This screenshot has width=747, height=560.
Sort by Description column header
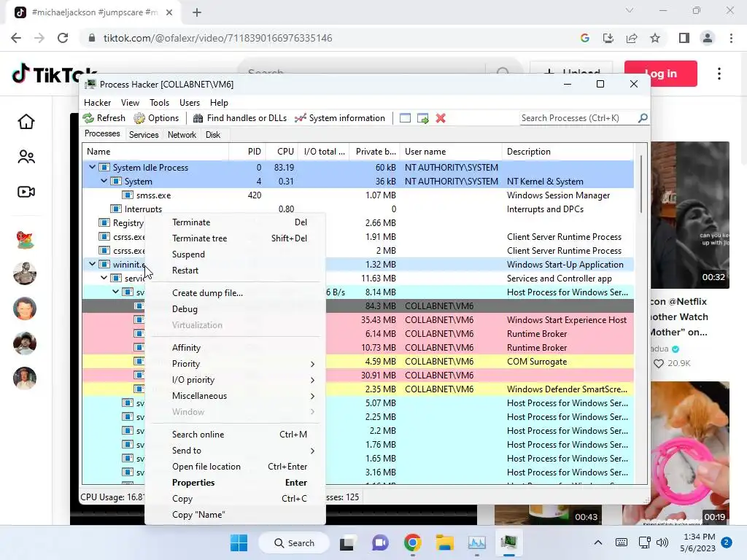click(x=568, y=152)
